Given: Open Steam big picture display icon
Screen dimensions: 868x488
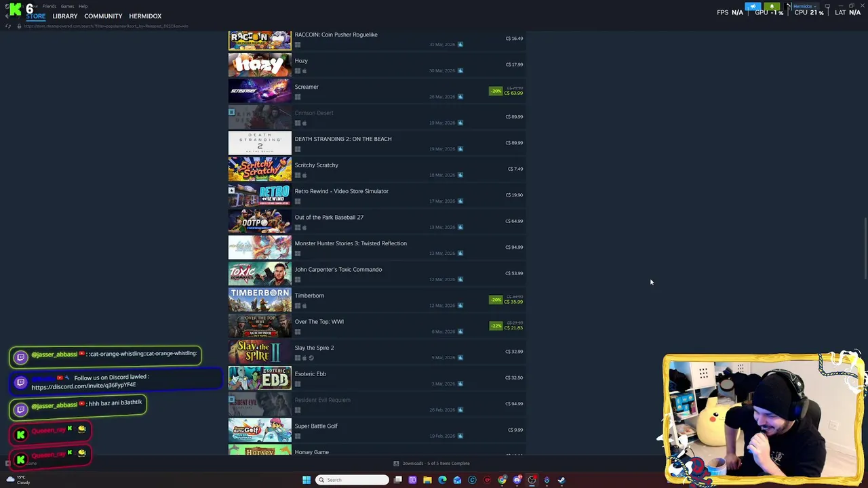Looking at the screenshot, I should point(827,7).
